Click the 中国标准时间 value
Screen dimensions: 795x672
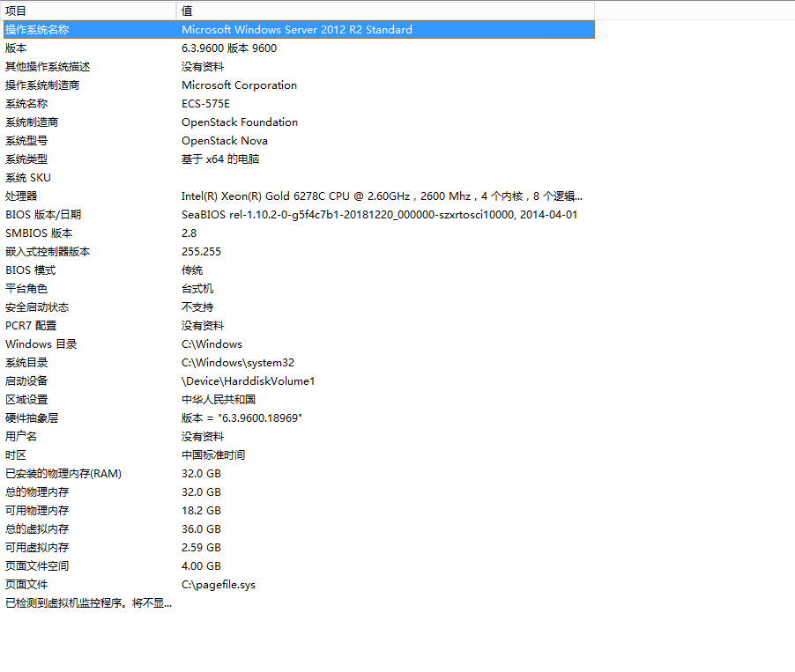tap(213, 455)
